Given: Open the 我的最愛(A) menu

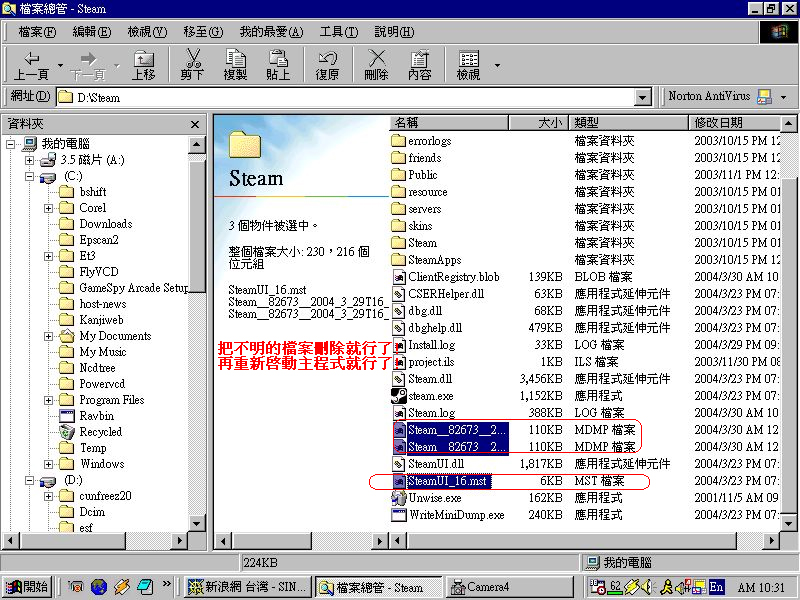Looking at the screenshot, I should (271, 32).
